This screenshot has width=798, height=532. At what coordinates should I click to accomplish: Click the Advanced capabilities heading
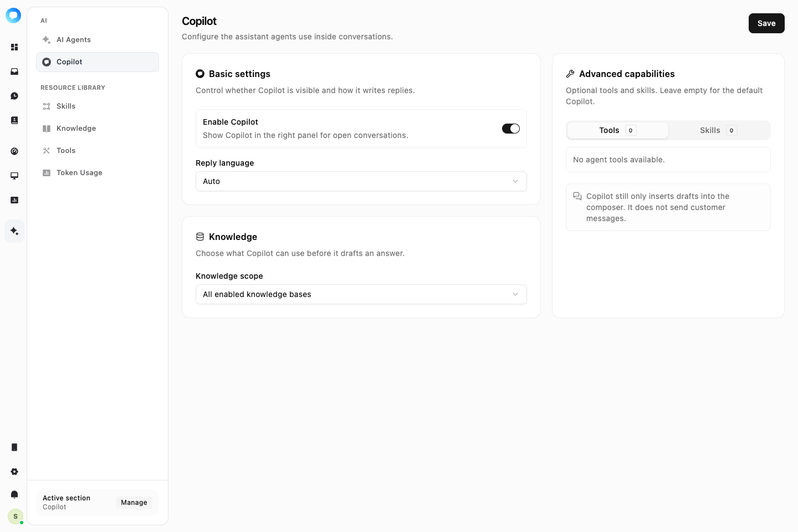click(627, 74)
